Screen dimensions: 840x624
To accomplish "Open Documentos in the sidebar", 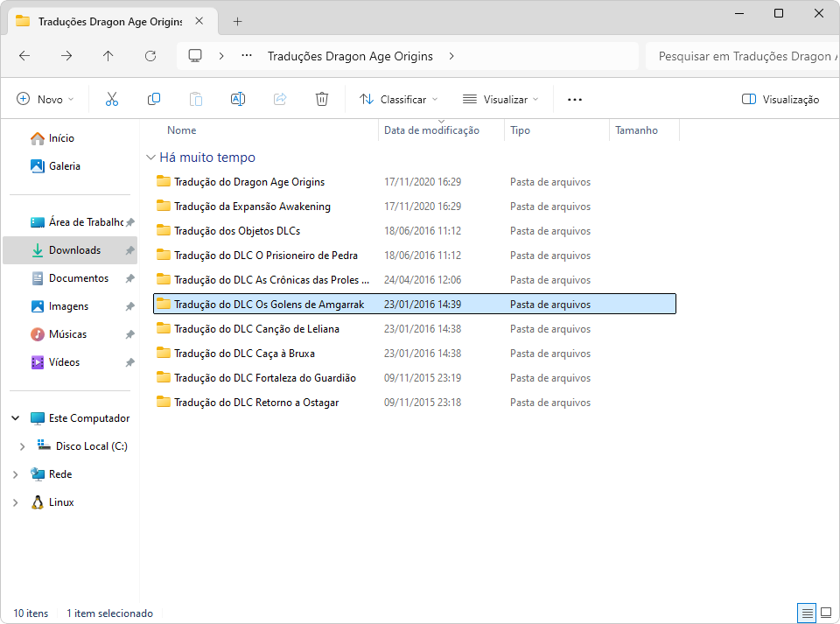I will [x=70, y=278].
